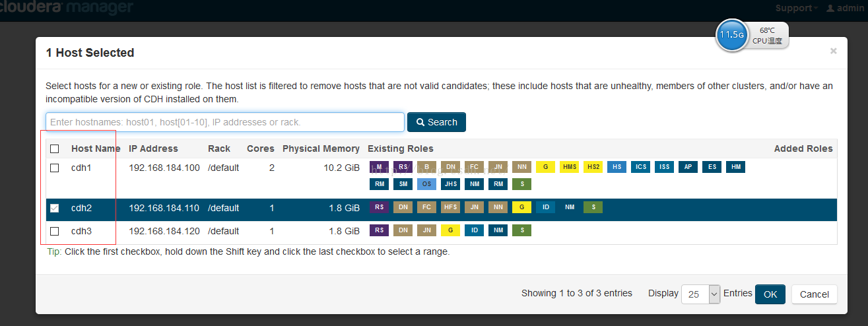
Task: Click the yellow G role badge on cdh3
Action: click(450, 230)
